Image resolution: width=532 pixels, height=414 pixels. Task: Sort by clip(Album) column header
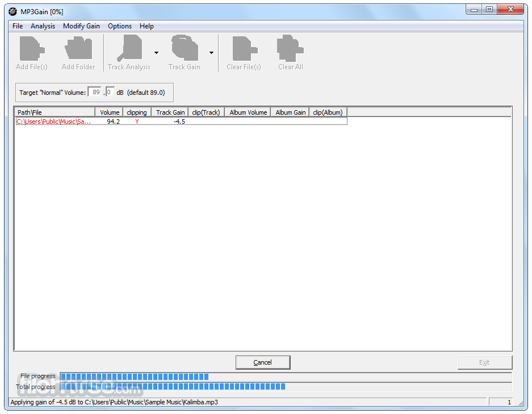click(x=328, y=112)
